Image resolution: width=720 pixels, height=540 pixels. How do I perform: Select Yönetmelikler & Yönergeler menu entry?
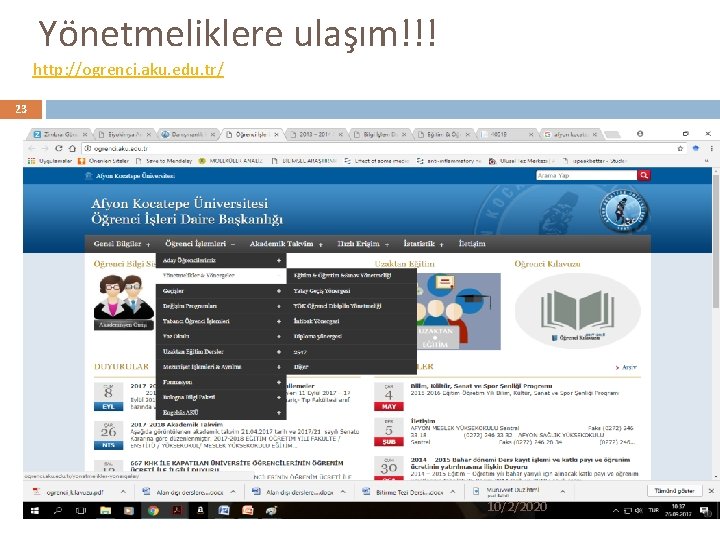click(221, 276)
